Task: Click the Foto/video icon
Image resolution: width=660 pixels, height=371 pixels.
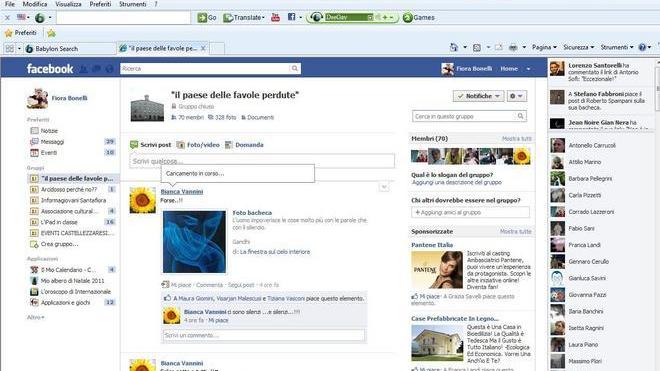Action: [x=181, y=145]
